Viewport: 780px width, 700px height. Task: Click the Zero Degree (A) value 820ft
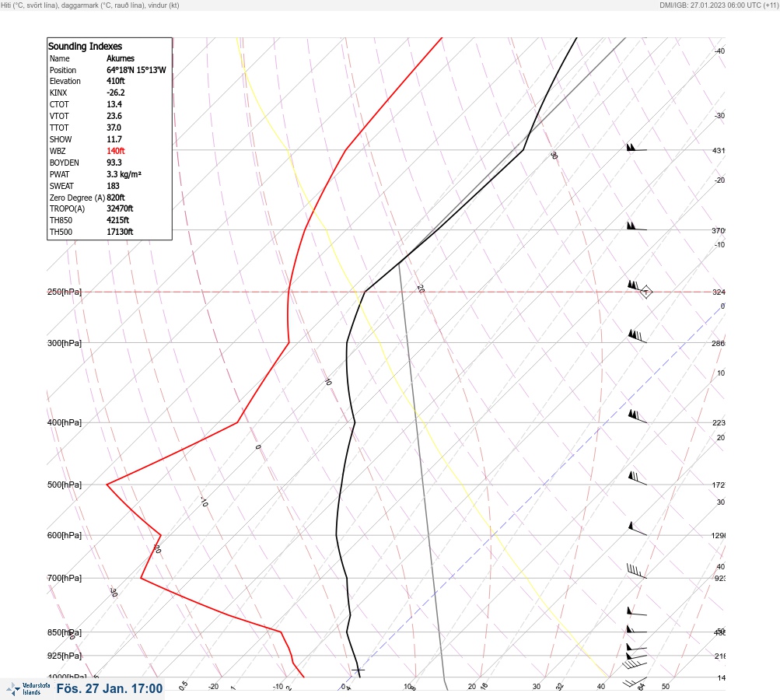click(x=115, y=198)
